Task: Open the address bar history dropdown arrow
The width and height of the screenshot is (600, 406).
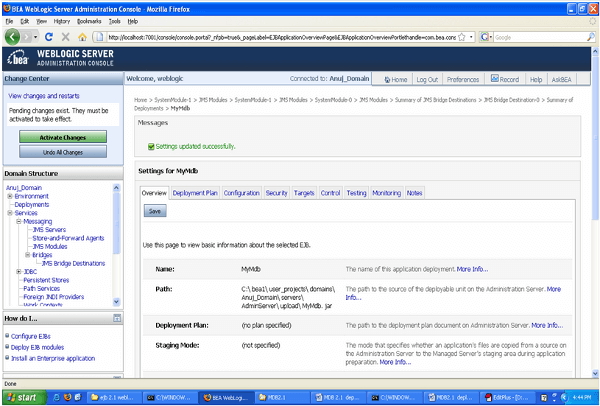Action: coord(471,37)
